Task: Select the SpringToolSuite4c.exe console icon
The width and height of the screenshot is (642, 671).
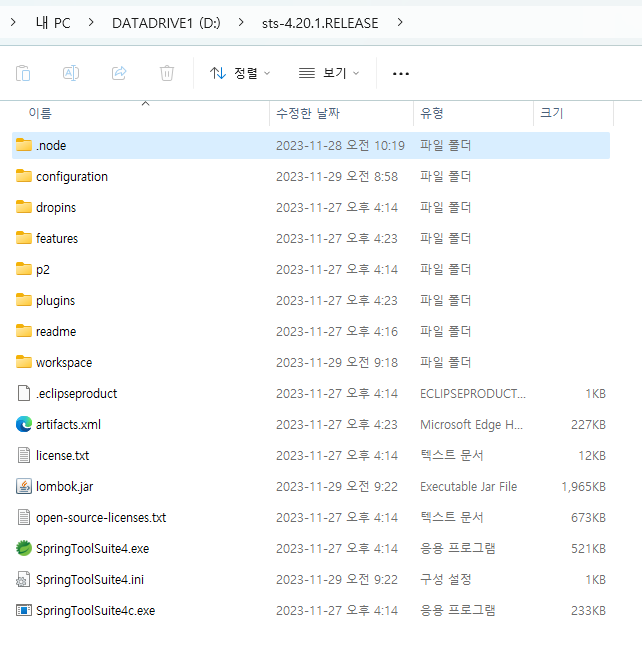Action: 24,610
